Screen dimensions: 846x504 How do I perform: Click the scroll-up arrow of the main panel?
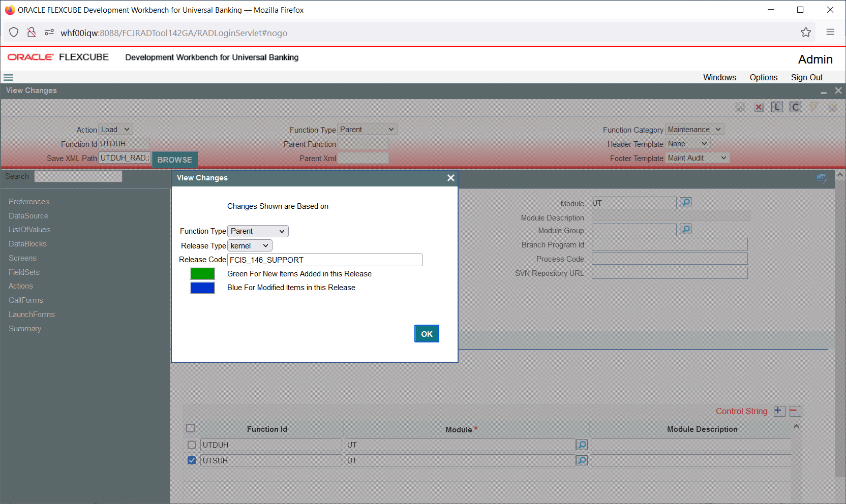[840, 175]
